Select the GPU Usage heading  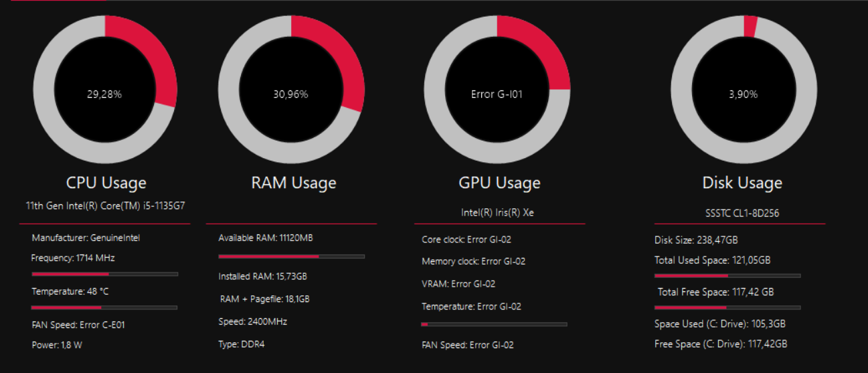[x=499, y=183]
